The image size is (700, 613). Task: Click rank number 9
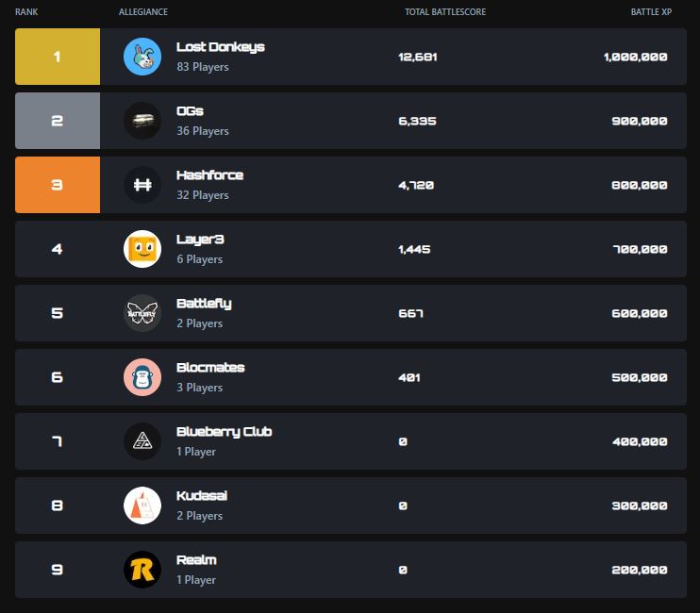(58, 570)
